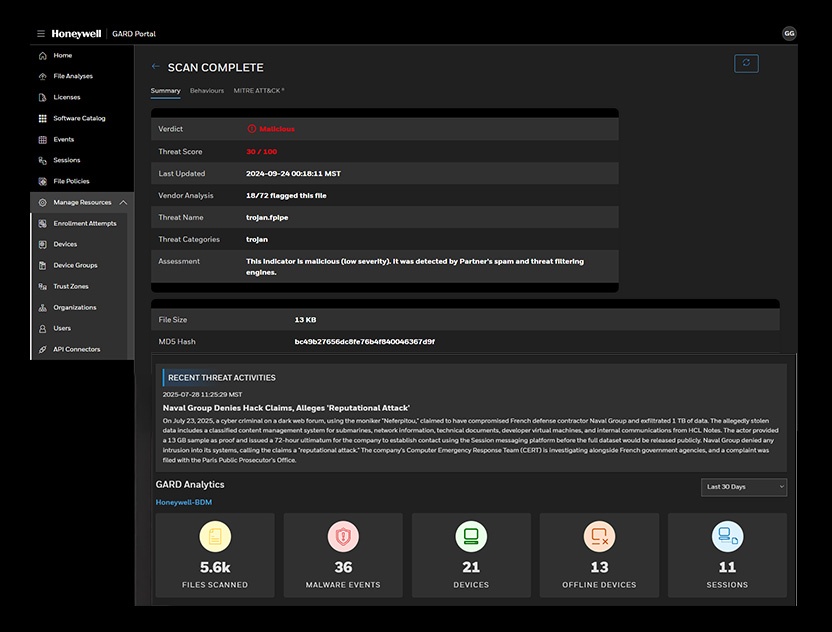This screenshot has width=832, height=632.
Task: Open Events in the sidebar
Action: [x=64, y=140]
